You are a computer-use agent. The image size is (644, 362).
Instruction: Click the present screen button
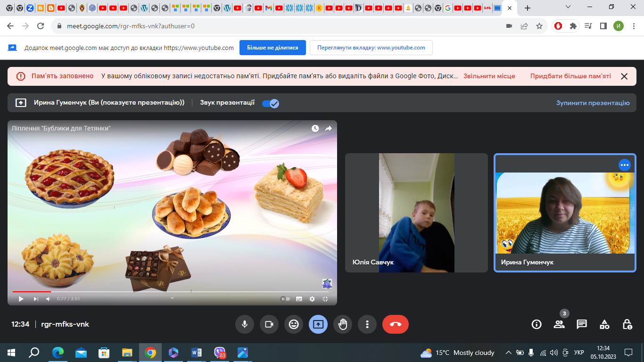click(x=318, y=324)
